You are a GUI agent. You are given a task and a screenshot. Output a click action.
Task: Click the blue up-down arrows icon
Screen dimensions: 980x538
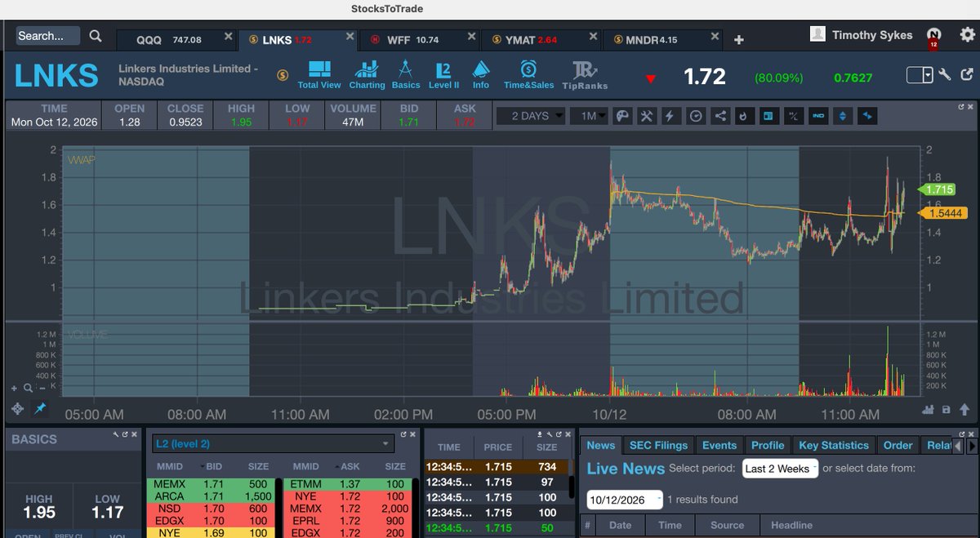point(844,116)
